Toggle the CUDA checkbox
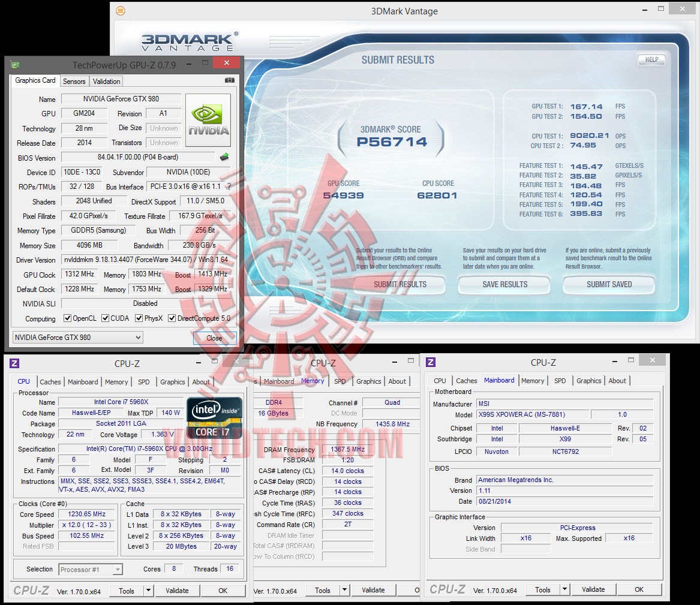 106,318
